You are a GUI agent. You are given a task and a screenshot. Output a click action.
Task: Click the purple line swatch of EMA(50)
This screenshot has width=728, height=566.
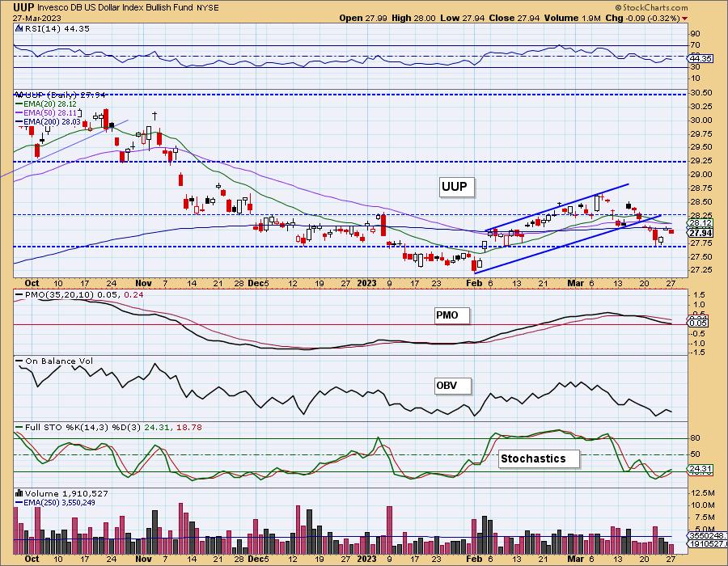pyautogui.click(x=19, y=113)
